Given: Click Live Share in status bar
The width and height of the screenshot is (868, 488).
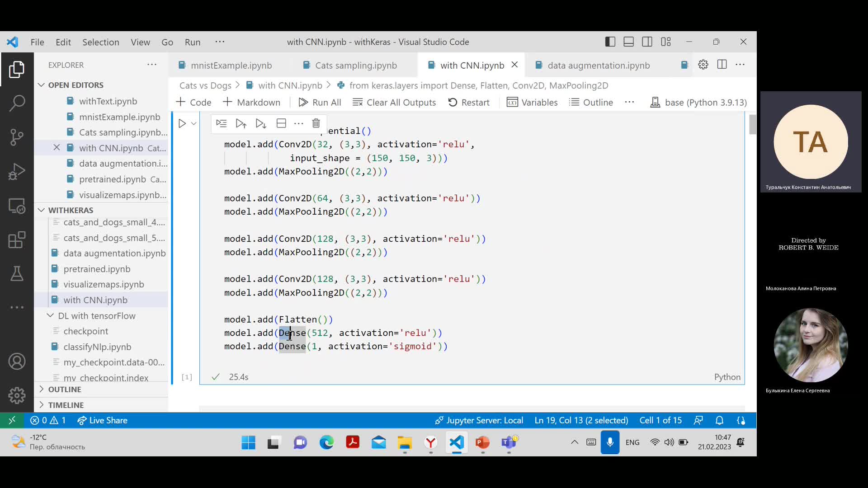Looking at the screenshot, I should click(103, 420).
